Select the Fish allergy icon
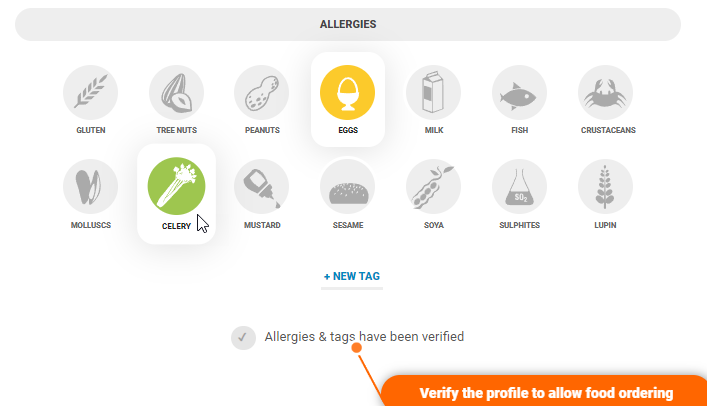This screenshot has width=707, height=406. (x=519, y=94)
